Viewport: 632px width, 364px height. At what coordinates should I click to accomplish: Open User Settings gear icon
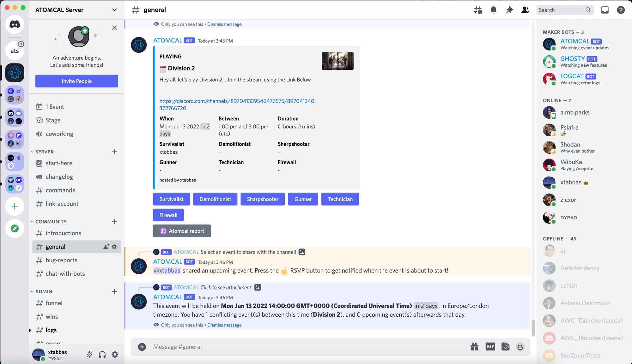(x=115, y=355)
